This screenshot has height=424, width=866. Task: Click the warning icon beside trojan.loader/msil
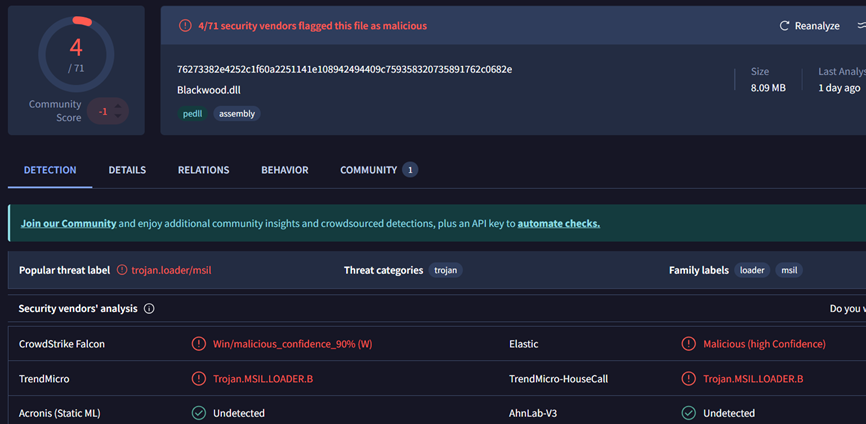[x=122, y=270]
